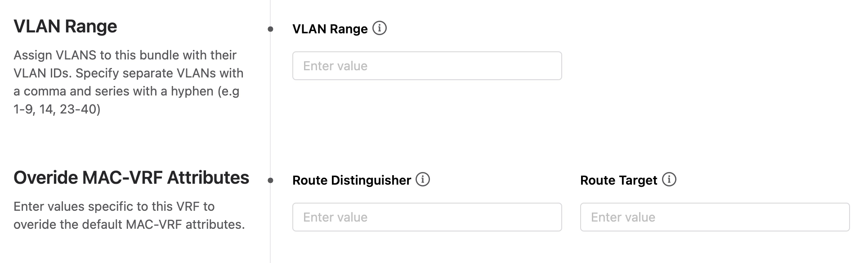Click the VLAN Range field label text
This screenshot has height=263, width=868.
click(330, 28)
